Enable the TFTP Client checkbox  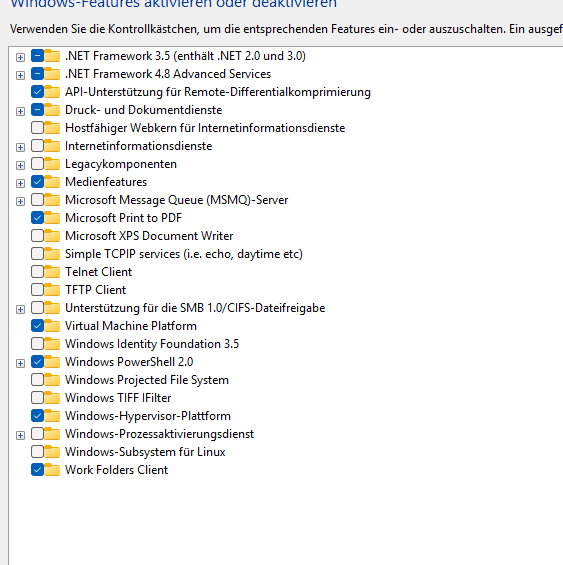37,290
